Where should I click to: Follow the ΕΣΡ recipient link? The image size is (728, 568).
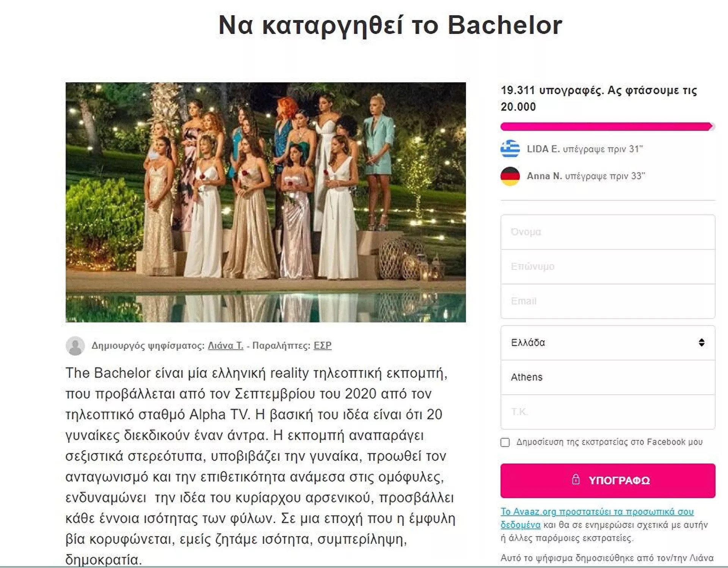coord(322,346)
